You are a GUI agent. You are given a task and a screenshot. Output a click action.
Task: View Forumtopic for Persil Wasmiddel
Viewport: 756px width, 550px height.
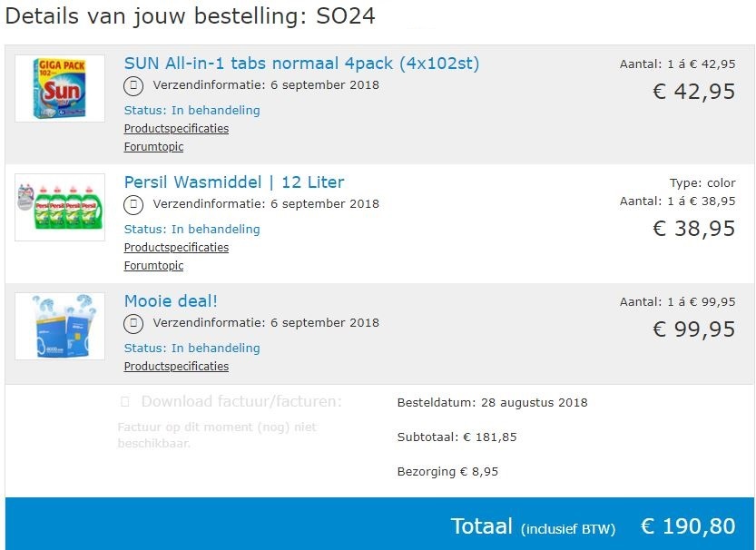pos(153,266)
